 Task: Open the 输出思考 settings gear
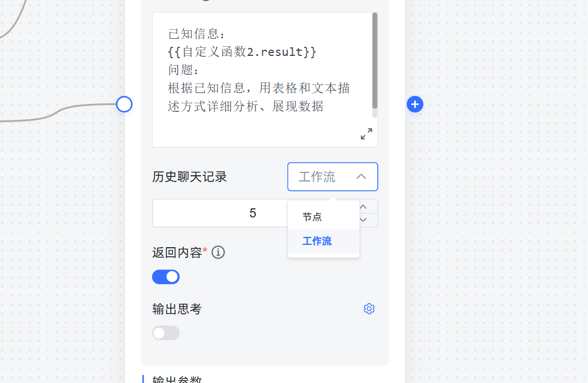point(369,308)
